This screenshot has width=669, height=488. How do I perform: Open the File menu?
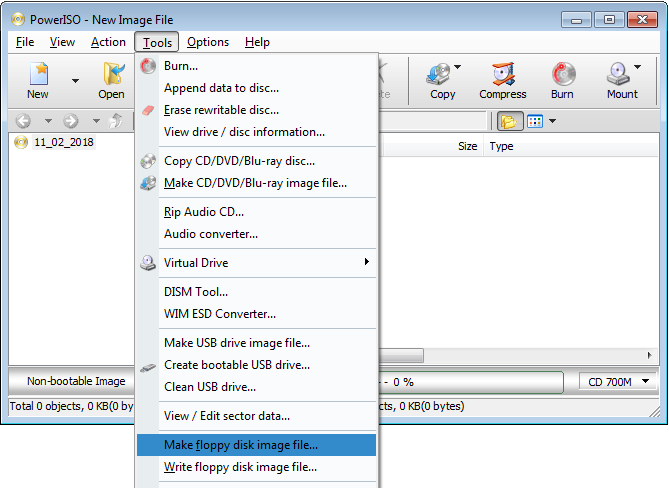tap(25, 42)
